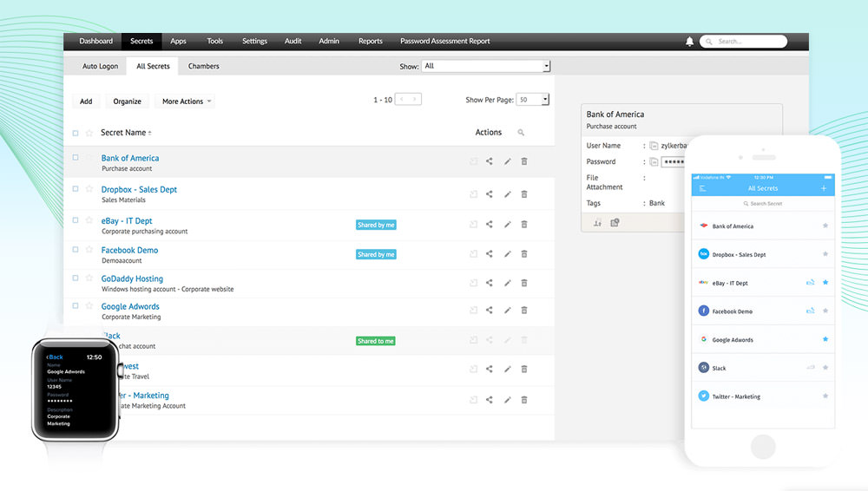The height and width of the screenshot is (491, 868).
Task: Open Password Assessment Report menu
Action: [x=445, y=41]
